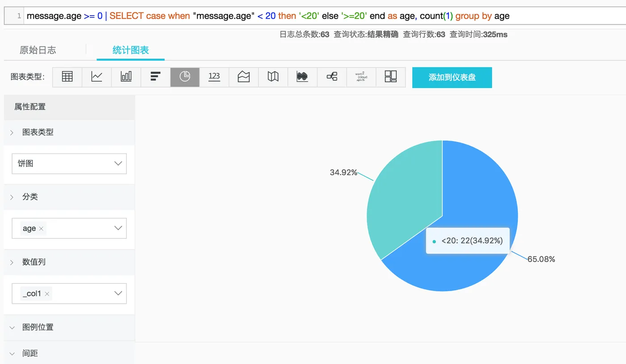Click the 查询时间:325ms status text
This screenshot has height=364, width=626.
point(478,34)
